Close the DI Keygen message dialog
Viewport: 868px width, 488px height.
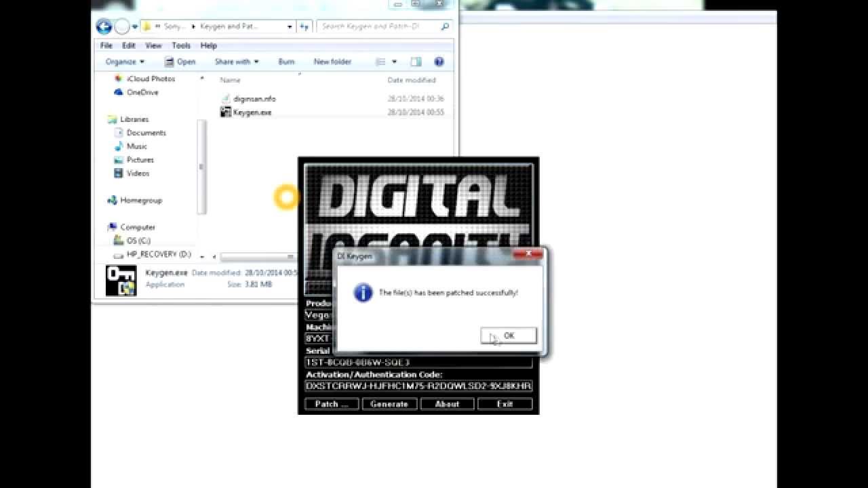tap(528, 256)
